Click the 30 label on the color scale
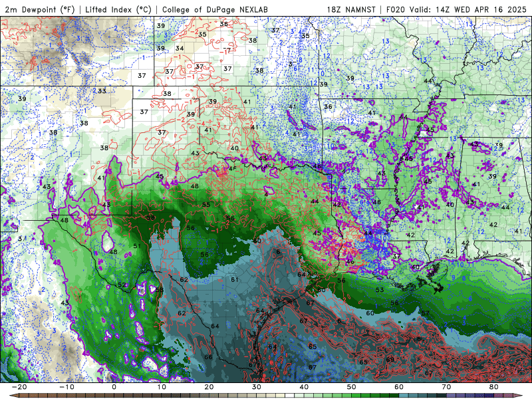 pos(257,387)
